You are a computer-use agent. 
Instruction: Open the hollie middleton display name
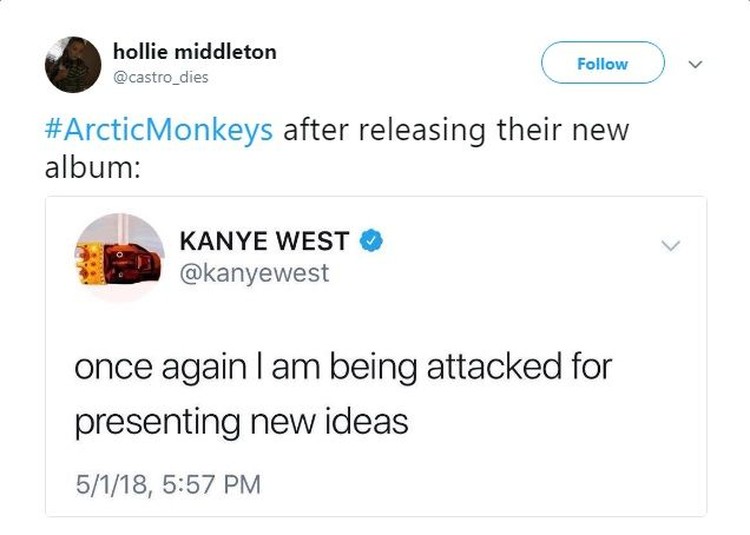coord(195,52)
